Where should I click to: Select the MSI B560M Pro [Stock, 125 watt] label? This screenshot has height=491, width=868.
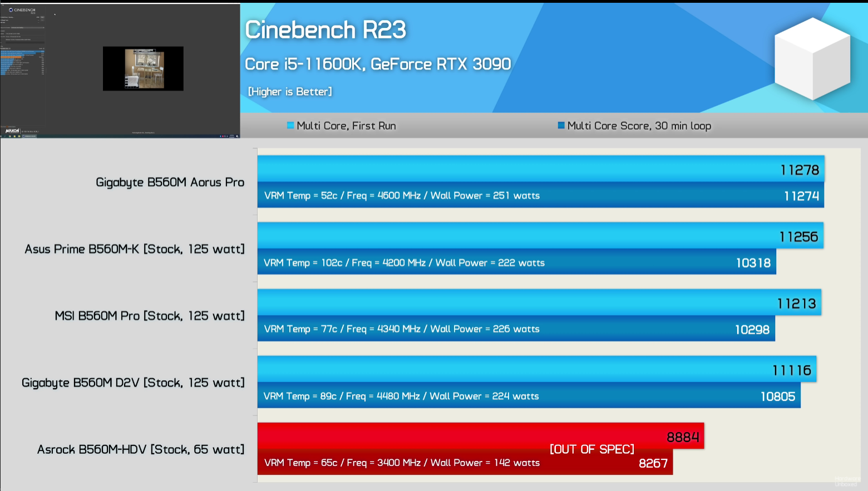(x=149, y=316)
